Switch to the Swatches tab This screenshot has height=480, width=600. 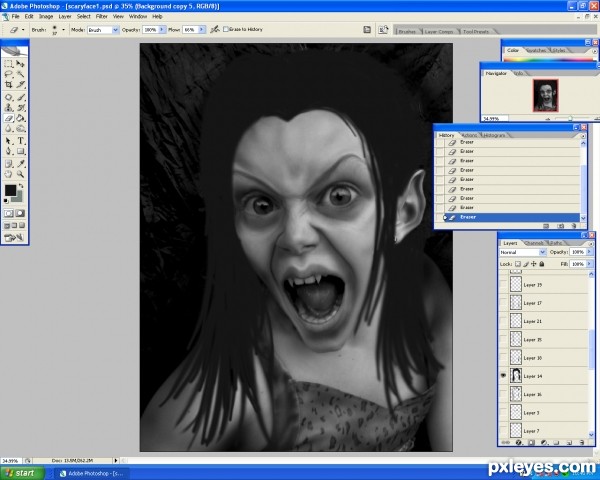click(x=536, y=50)
